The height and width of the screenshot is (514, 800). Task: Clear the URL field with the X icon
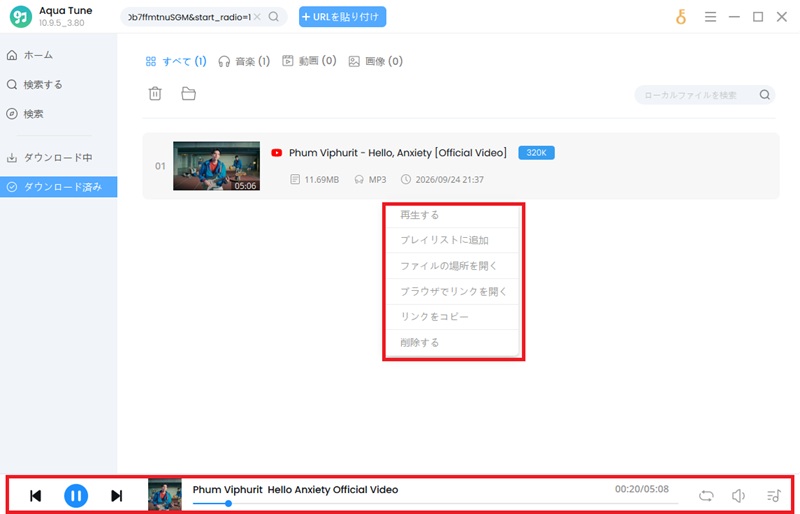(257, 17)
